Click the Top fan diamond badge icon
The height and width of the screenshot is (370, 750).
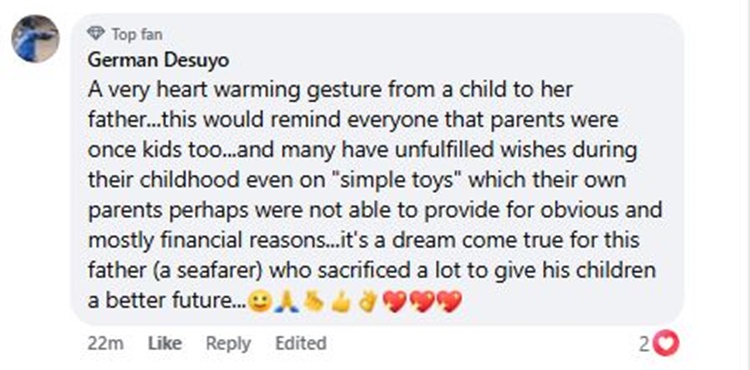(97, 33)
